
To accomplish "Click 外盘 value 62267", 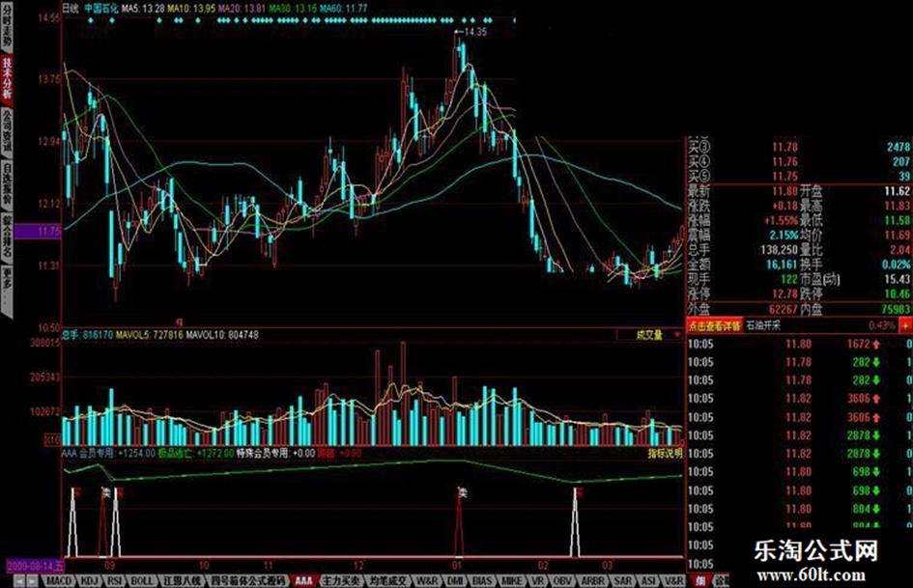I will pyautogui.click(x=784, y=309).
